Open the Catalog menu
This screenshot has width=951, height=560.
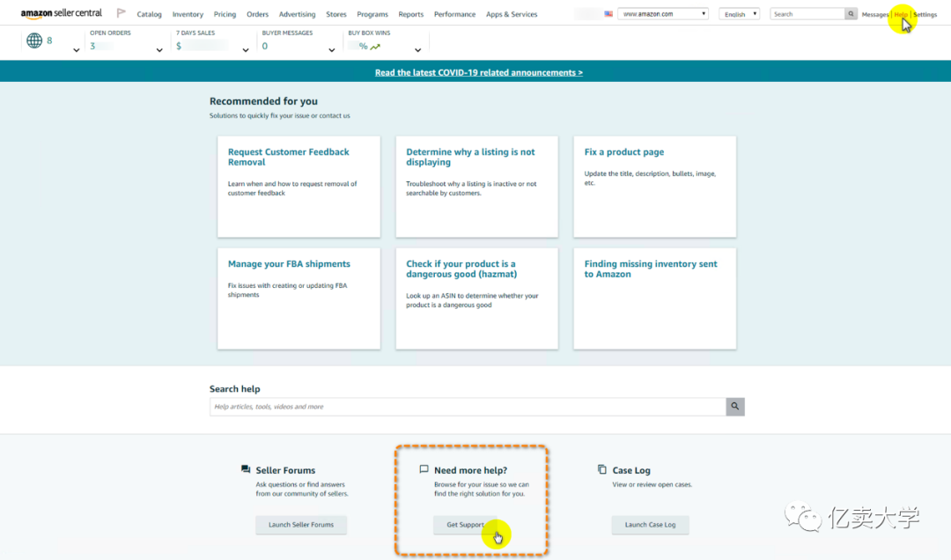149,14
